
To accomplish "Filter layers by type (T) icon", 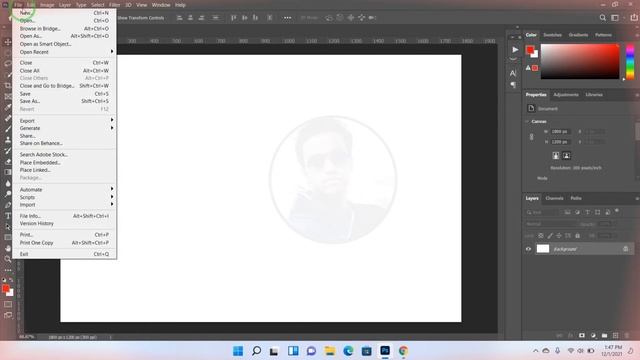I will coord(587,212).
